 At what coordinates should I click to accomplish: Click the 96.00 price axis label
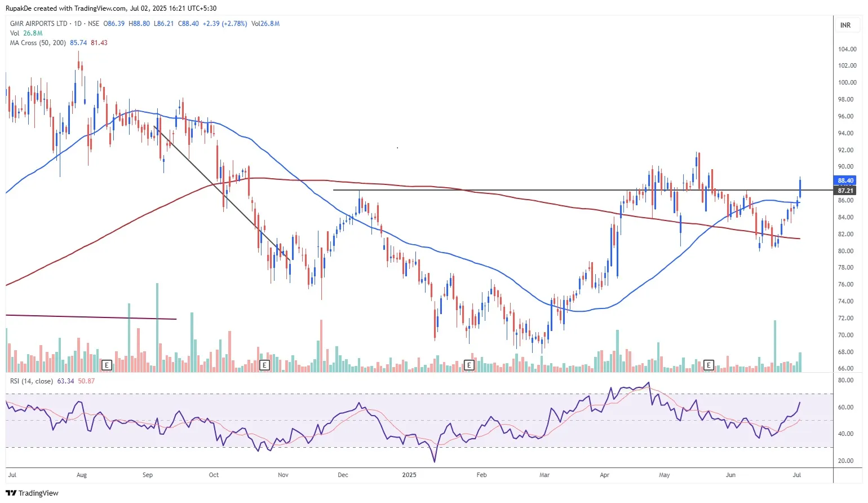coord(845,116)
